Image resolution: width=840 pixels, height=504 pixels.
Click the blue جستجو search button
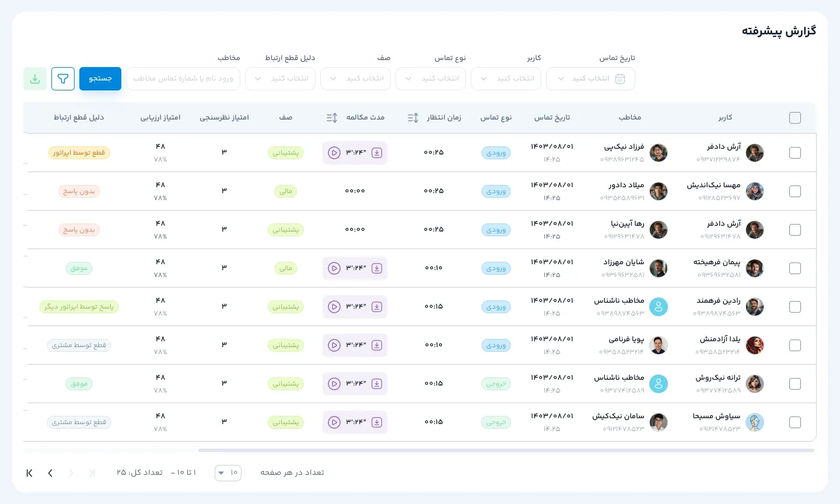(100, 79)
